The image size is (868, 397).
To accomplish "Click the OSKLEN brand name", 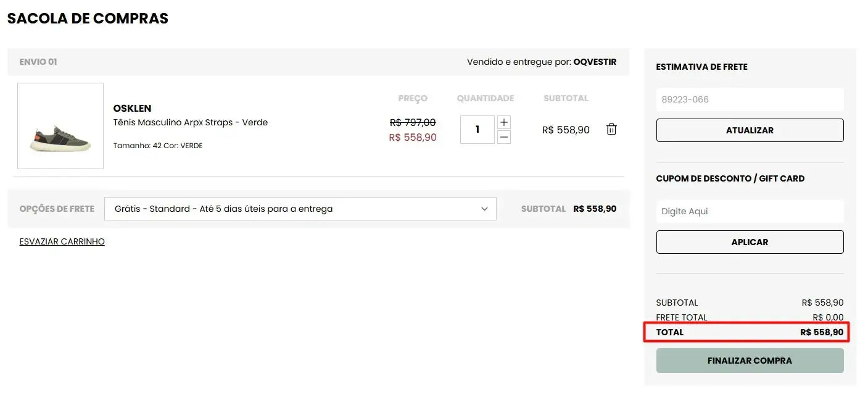I will point(132,109).
